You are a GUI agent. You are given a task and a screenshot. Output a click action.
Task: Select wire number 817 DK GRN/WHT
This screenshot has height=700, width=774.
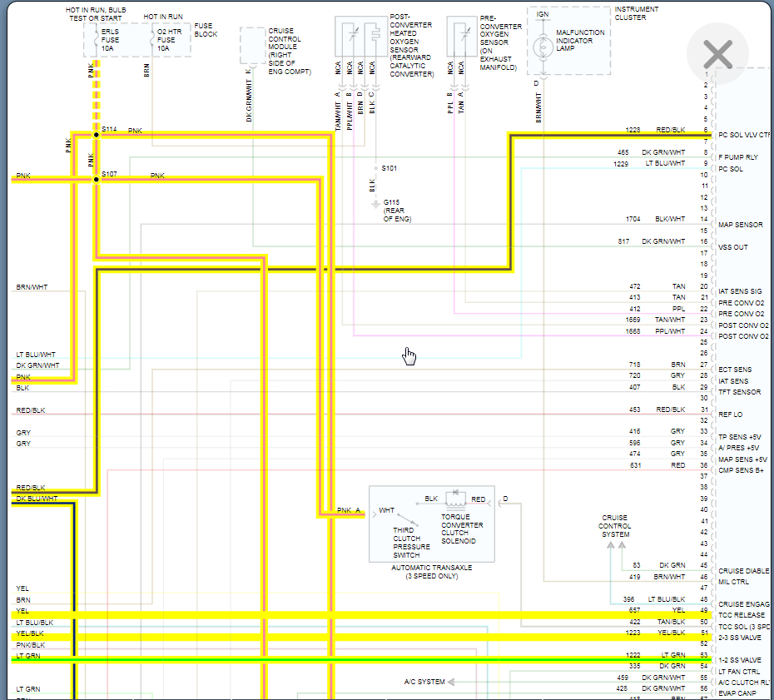651,241
